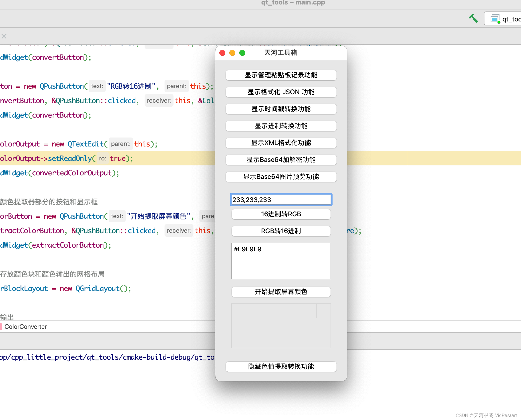Click the highlighted setReadOnly code line

click(66, 158)
